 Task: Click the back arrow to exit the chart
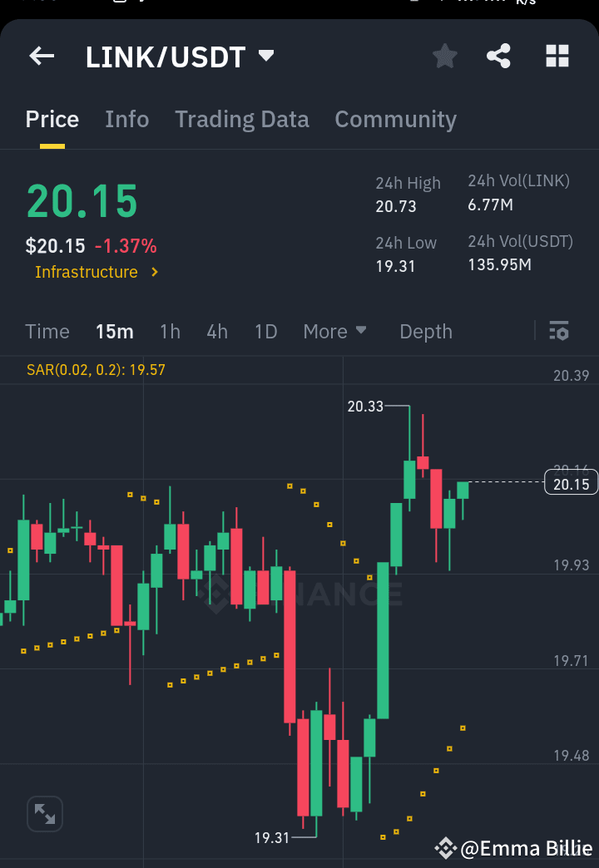(41, 56)
